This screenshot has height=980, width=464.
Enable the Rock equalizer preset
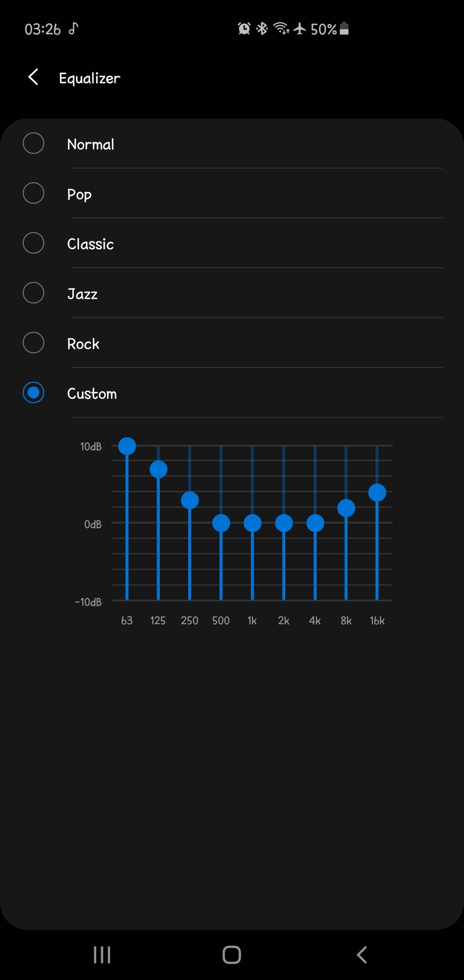pyautogui.click(x=34, y=343)
